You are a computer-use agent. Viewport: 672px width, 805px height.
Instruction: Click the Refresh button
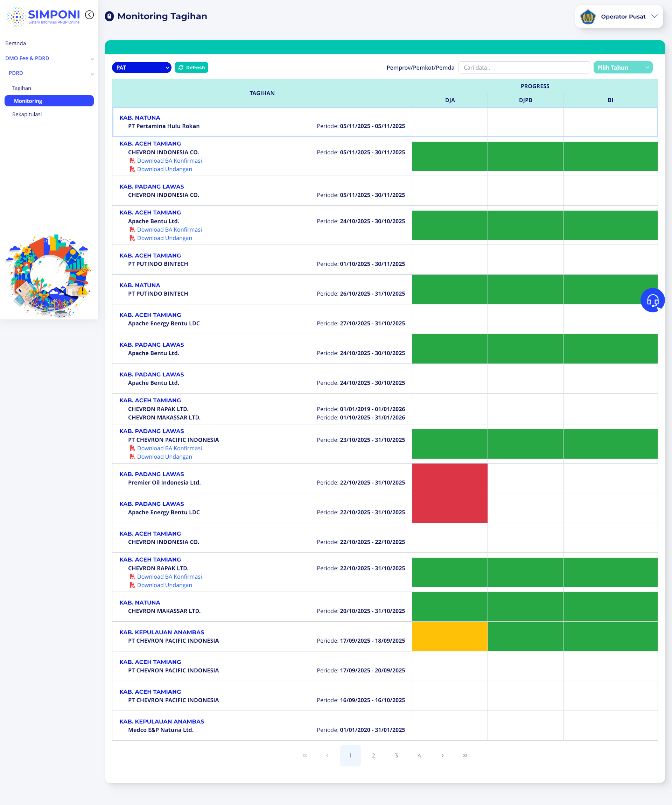(191, 68)
